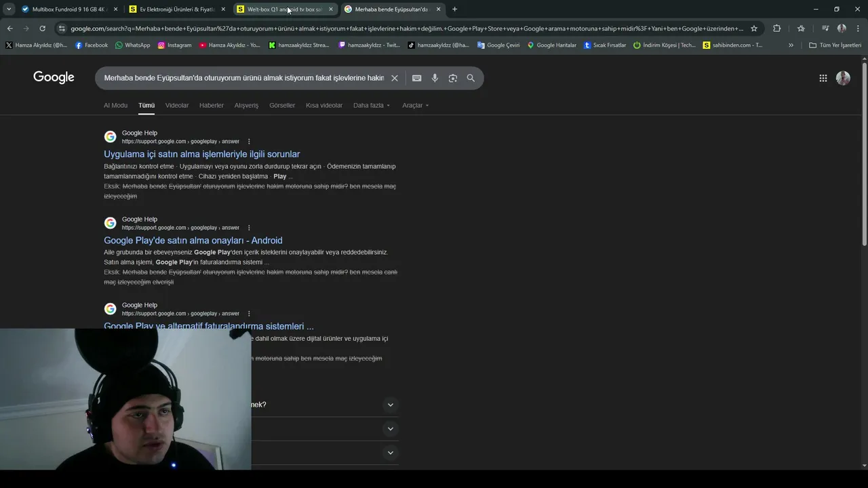868x488 pixels.
Task: Click the browser address bar URL
Action: (x=407, y=28)
